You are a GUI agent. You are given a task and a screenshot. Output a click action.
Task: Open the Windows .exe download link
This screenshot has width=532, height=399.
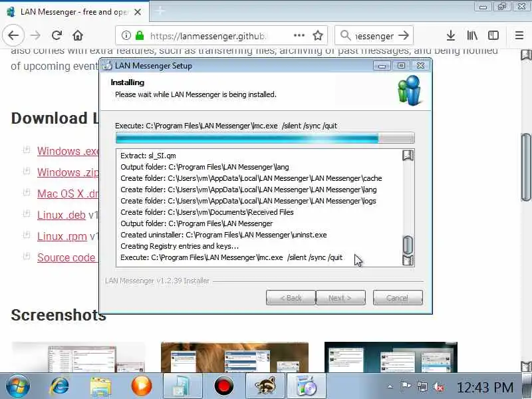(x=68, y=151)
